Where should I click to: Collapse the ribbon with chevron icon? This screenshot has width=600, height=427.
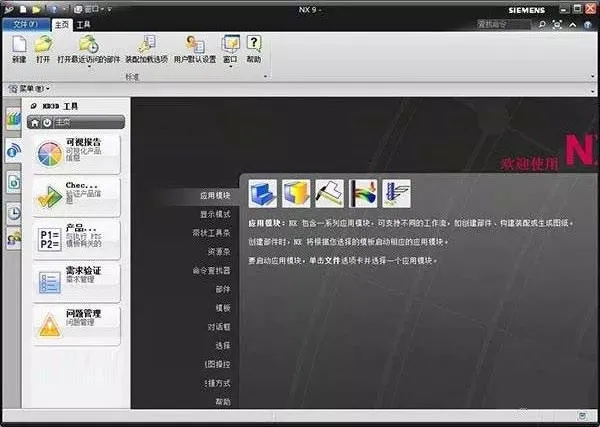click(x=573, y=25)
